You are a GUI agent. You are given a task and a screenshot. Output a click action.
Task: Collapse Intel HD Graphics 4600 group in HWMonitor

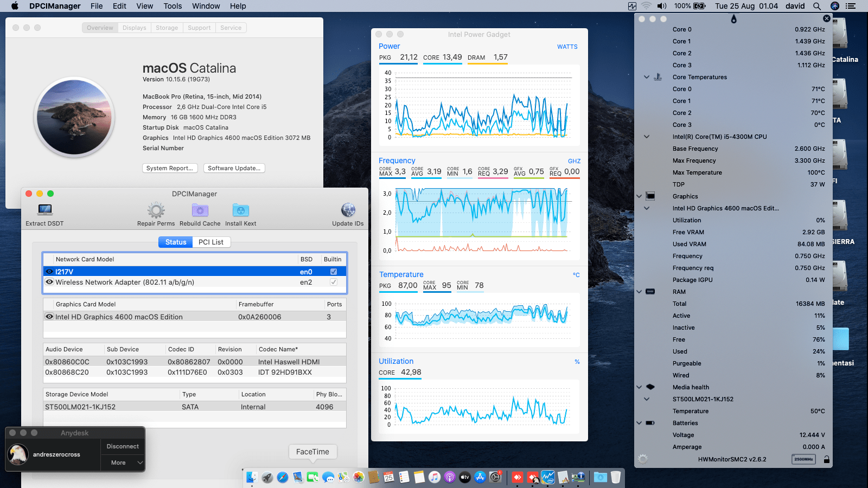click(647, 208)
